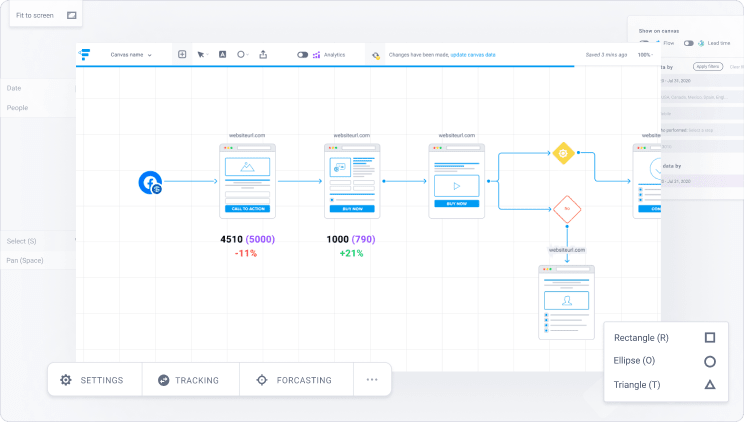Click the ellipse circle icon
Screen dimensions: 744x422
coord(710,362)
